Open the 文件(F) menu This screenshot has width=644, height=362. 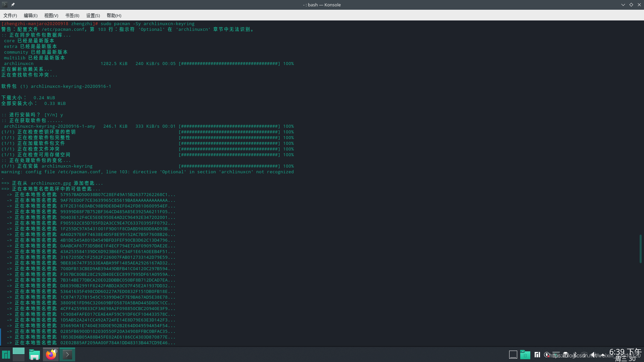tap(10, 15)
